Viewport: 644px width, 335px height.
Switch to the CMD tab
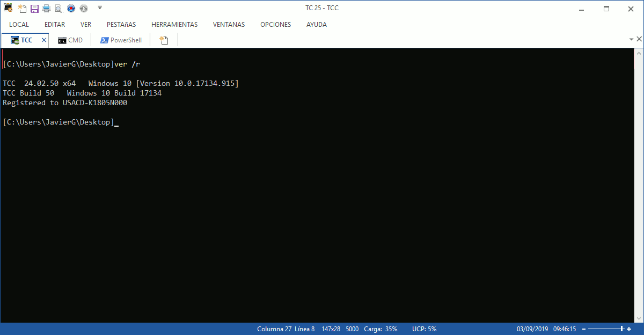point(71,40)
